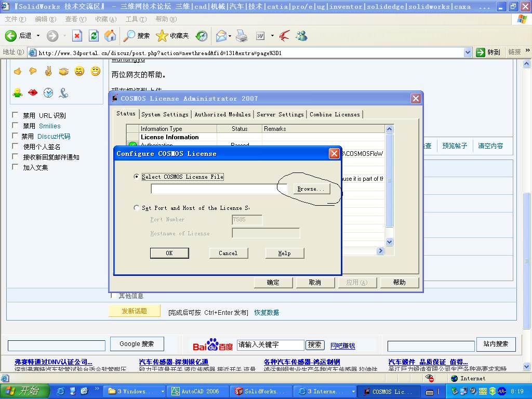Screen dimensions: 532x399
Task: Check the 接收新回复邮件通知 checkbox
Action: tap(15, 157)
